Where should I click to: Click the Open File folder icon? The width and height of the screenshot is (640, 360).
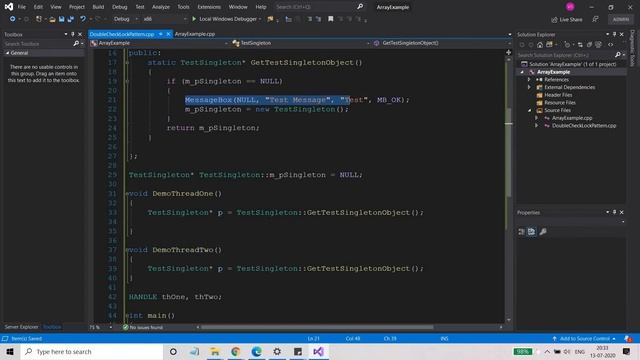pos(52,19)
